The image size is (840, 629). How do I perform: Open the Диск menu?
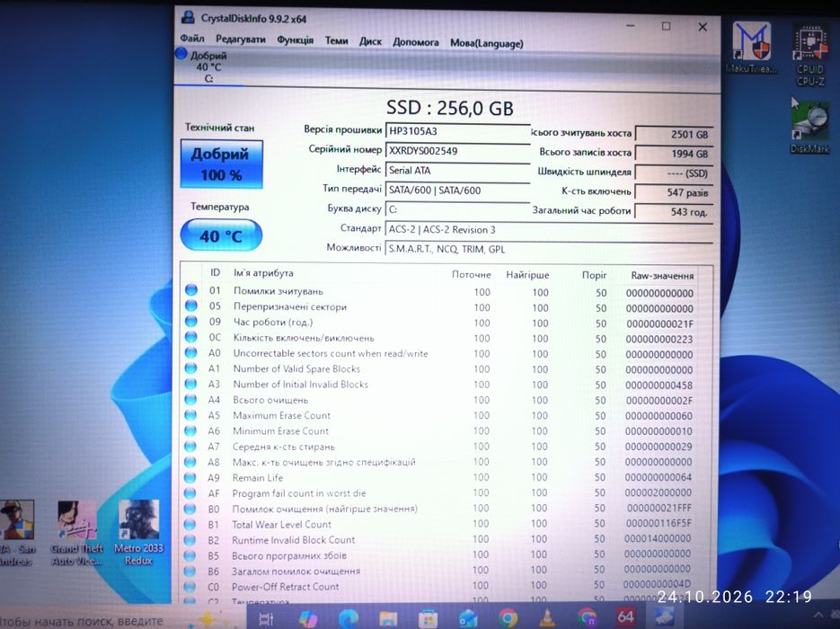tap(371, 41)
